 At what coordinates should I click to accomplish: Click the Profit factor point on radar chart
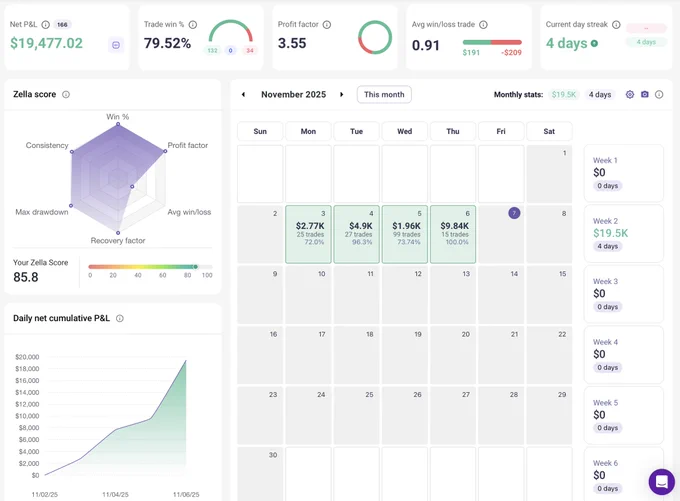(165, 151)
